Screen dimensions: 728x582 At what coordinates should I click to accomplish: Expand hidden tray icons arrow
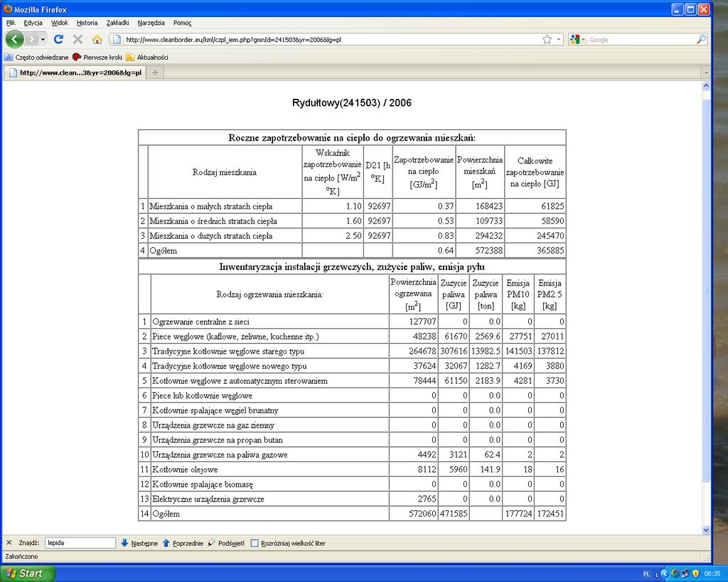pos(665,574)
